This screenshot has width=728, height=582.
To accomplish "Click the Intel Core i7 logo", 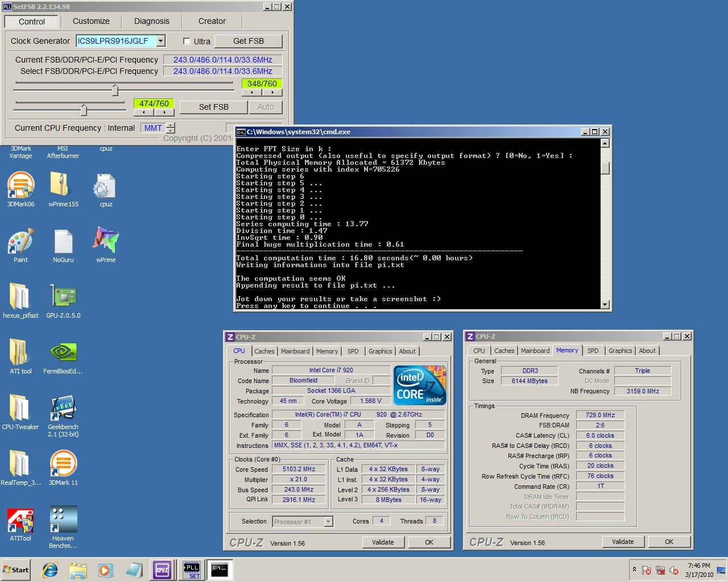I will (420, 385).
